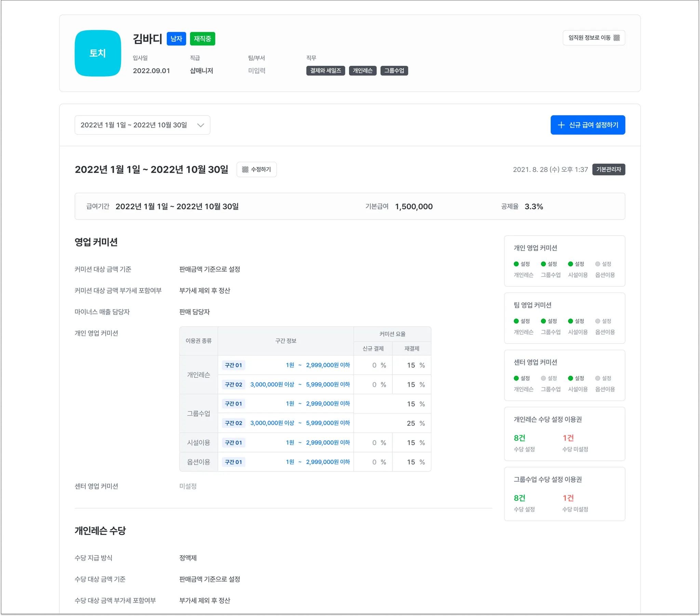Click the 토치 profile avatar

pyautogui.click(x=98, y=53)
